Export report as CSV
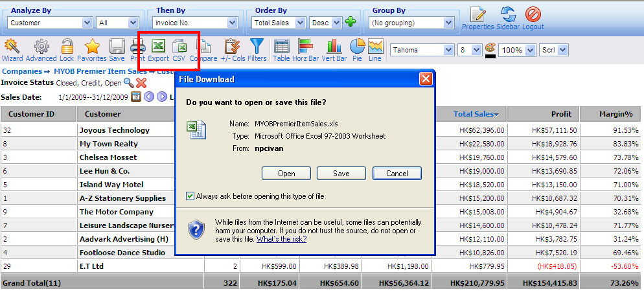The height and width of the screenshot is (298, 644). (179, 50)
